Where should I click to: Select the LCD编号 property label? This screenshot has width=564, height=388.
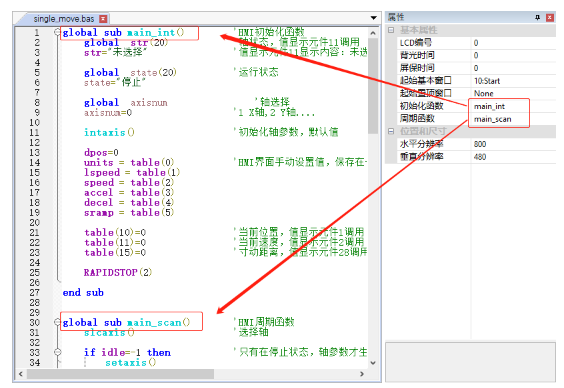click(x=416, y=43)
